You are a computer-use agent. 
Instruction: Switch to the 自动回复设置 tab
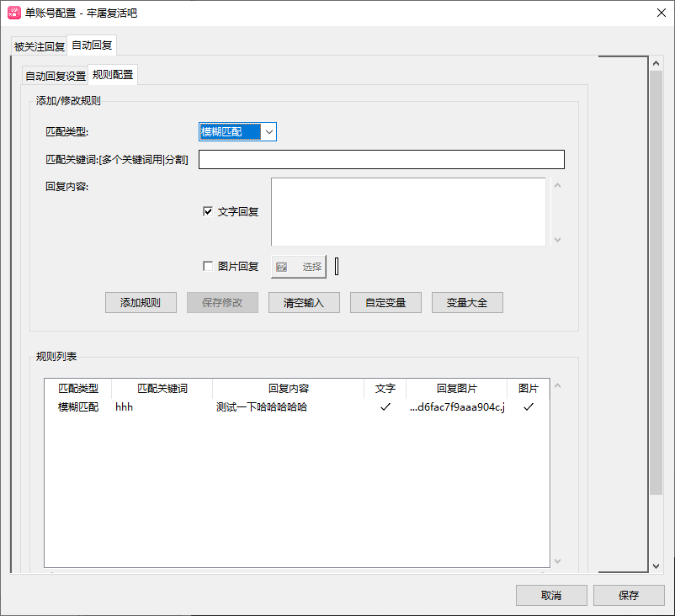tap(54, 75)
